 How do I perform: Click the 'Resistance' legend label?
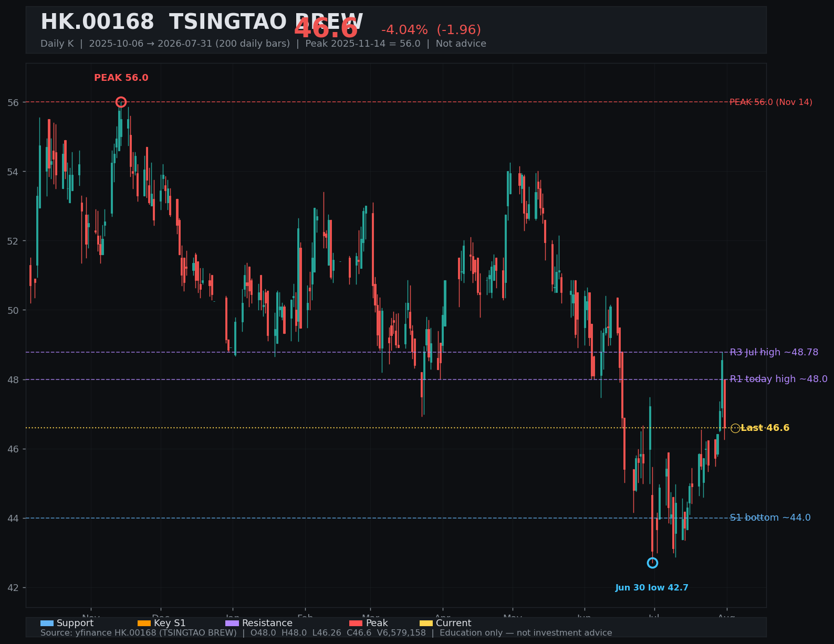(x=267, y=623)
